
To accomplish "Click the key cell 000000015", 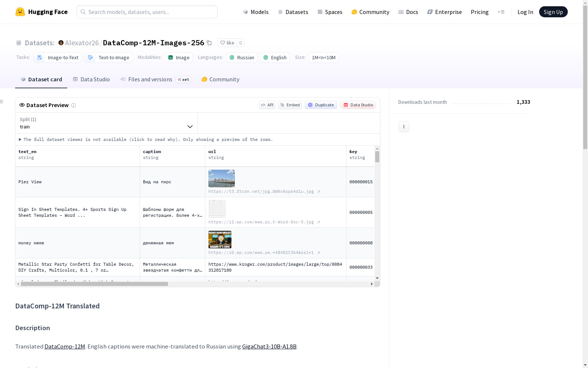I will pos(361,182).
